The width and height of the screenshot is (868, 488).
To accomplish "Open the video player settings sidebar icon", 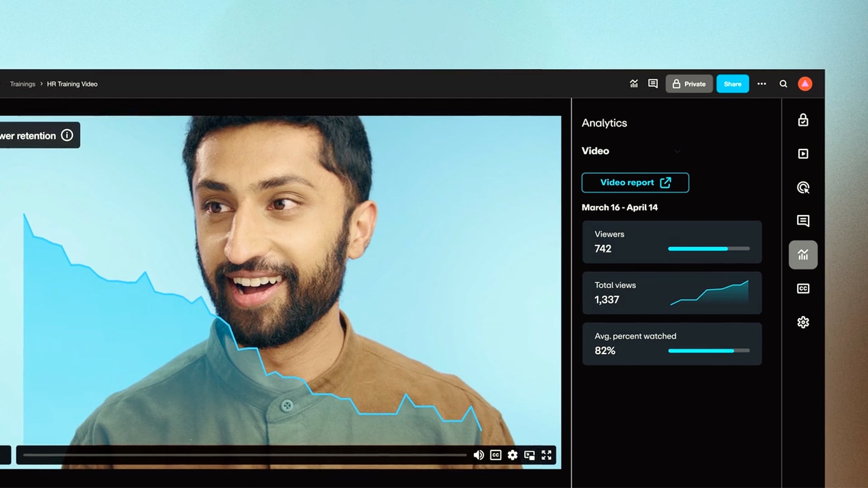I will coord(803,154).
